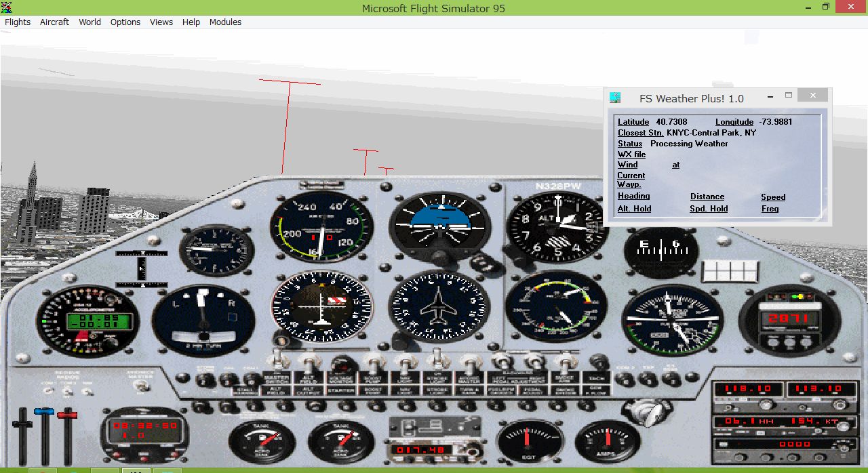Open the Aircraft menu
This screenshot has height=473, width=868.
[x=54, y=22]
